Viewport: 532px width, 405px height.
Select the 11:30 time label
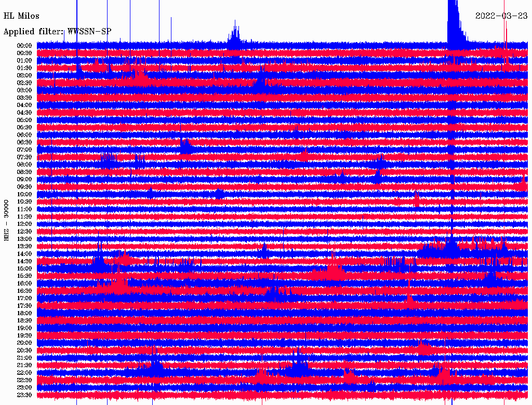pos(24,217)
